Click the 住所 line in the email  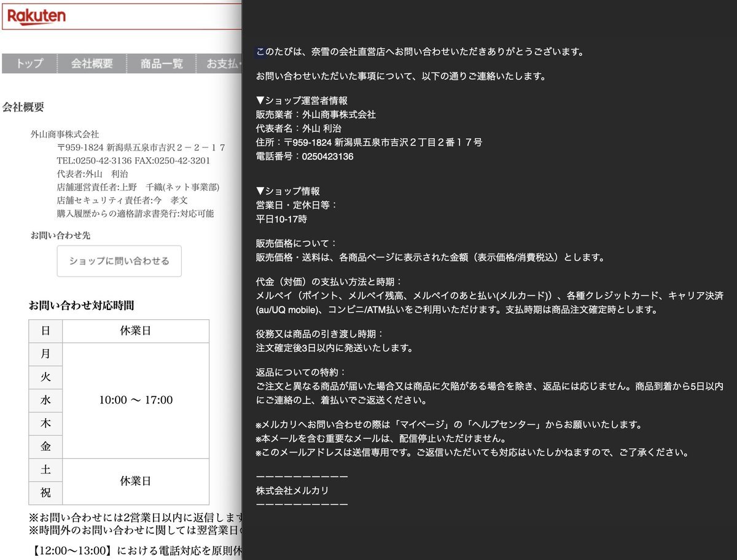click(x=369, y=142)
